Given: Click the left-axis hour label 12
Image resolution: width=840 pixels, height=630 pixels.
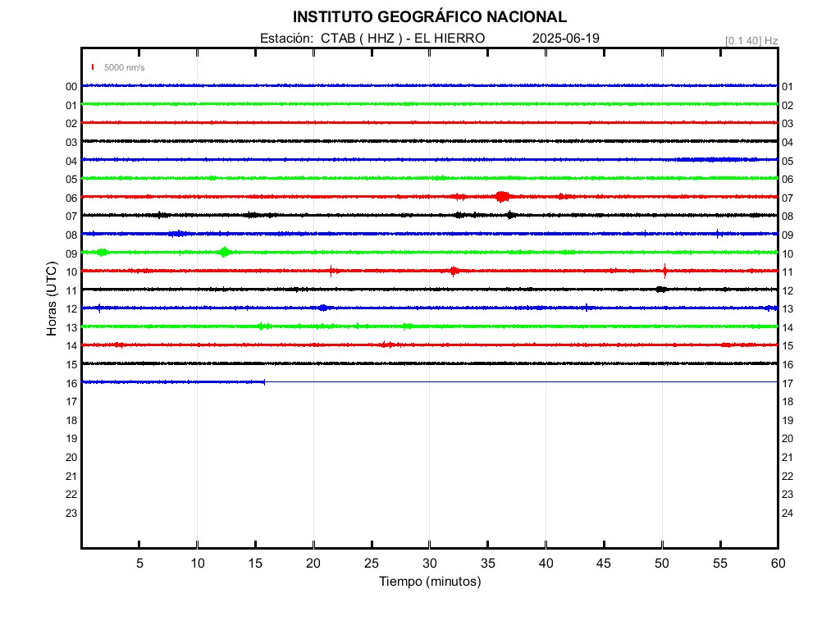Looking at the screenshot, I should (71, 309).
